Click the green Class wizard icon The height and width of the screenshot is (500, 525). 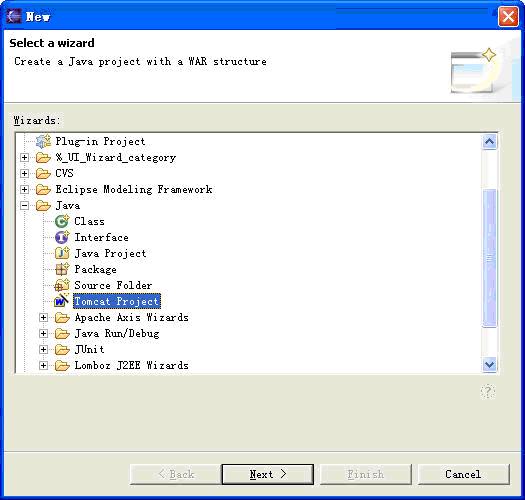click(62, 221)
